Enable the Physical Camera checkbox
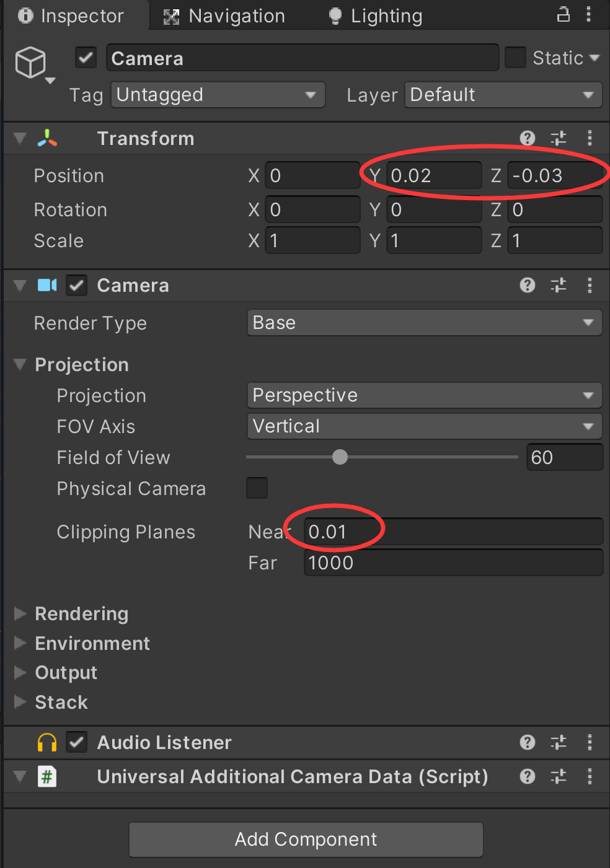 pos(257,488)
